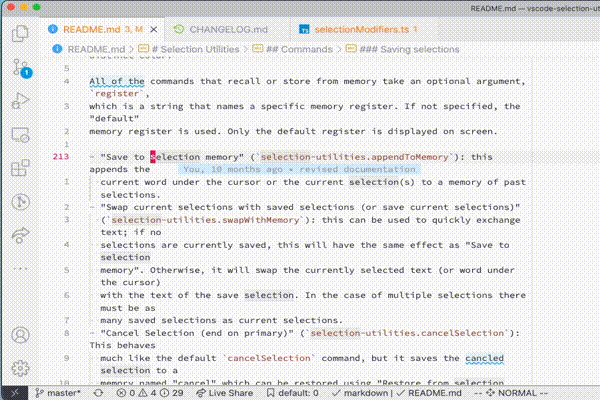Open '### Saving selections' breadcrumb
The image size is (600, 400).
click(402, 49)
